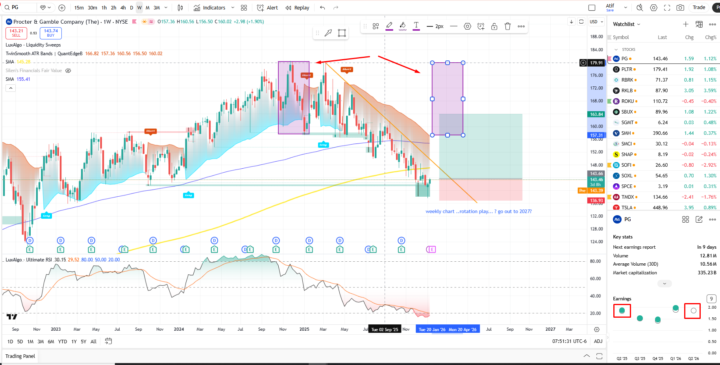Viewport: 720px width, 365px height.
Task: Select the All date range
Action: coord(94,341)
